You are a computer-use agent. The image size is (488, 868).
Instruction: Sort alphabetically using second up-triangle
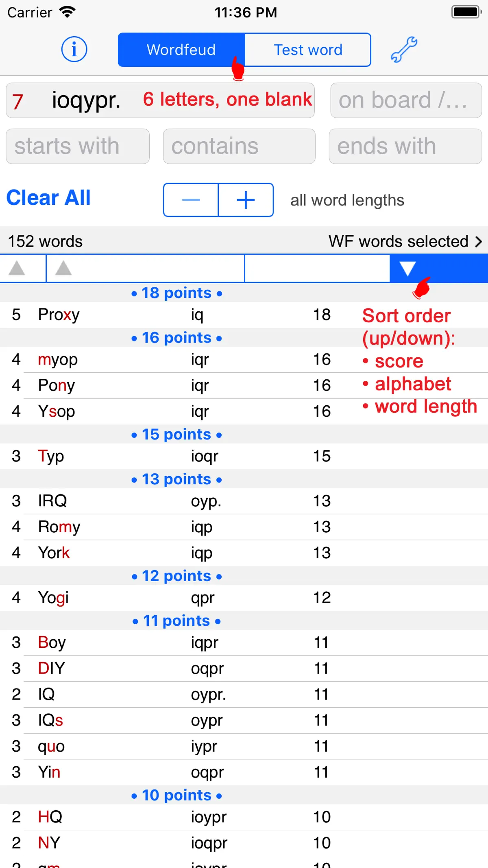63,268
